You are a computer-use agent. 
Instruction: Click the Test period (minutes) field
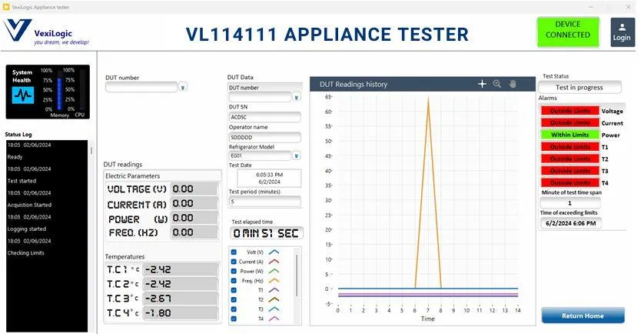coord(265,202)
